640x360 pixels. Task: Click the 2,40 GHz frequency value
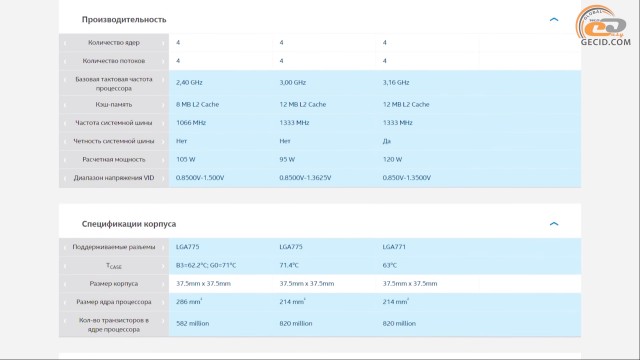point(189,82)
